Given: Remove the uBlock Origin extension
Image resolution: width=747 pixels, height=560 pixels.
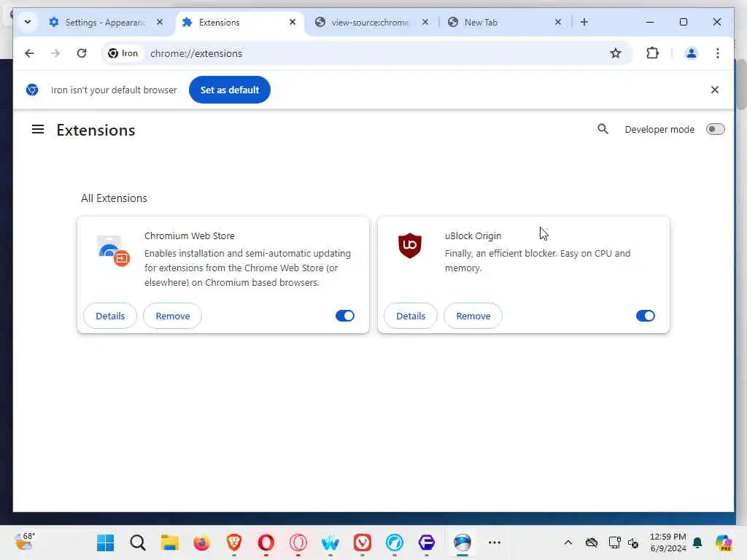Looking at the screenshot, I should coord(473,316).
